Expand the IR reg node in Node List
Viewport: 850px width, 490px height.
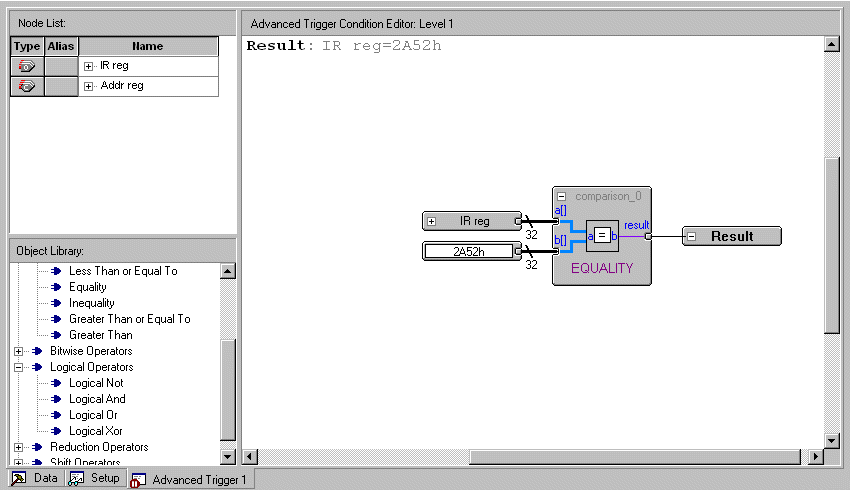89,66
